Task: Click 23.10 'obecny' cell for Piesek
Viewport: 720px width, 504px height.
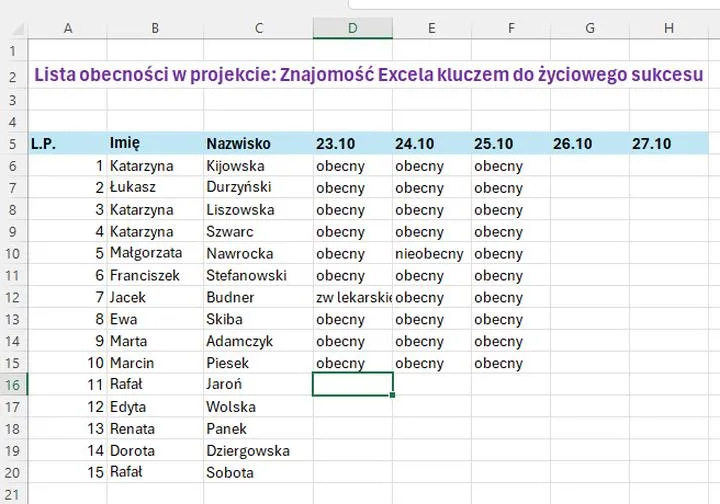Action: (353, 363)
